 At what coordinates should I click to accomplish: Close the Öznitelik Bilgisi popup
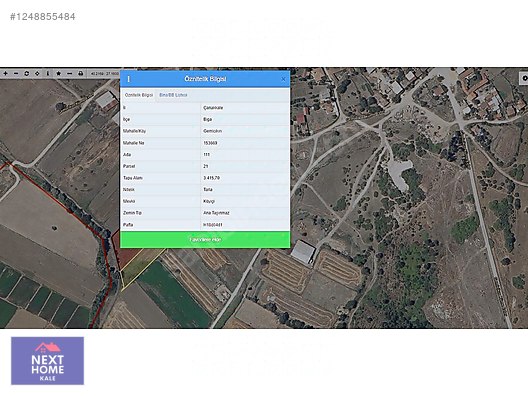point(283,79)
